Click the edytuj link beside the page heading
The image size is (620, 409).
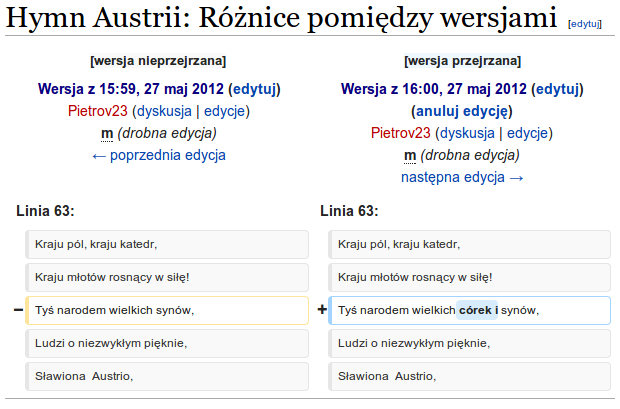click(589, 22)
